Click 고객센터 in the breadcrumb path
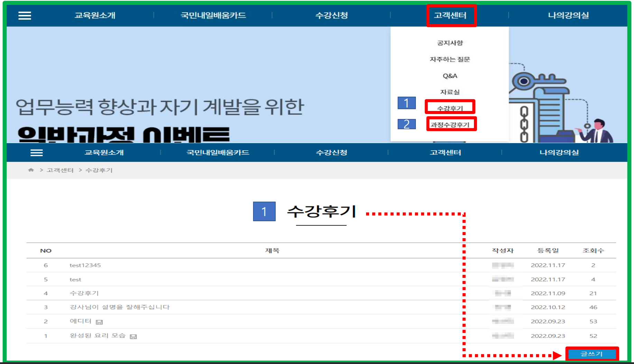 [60, 170]
